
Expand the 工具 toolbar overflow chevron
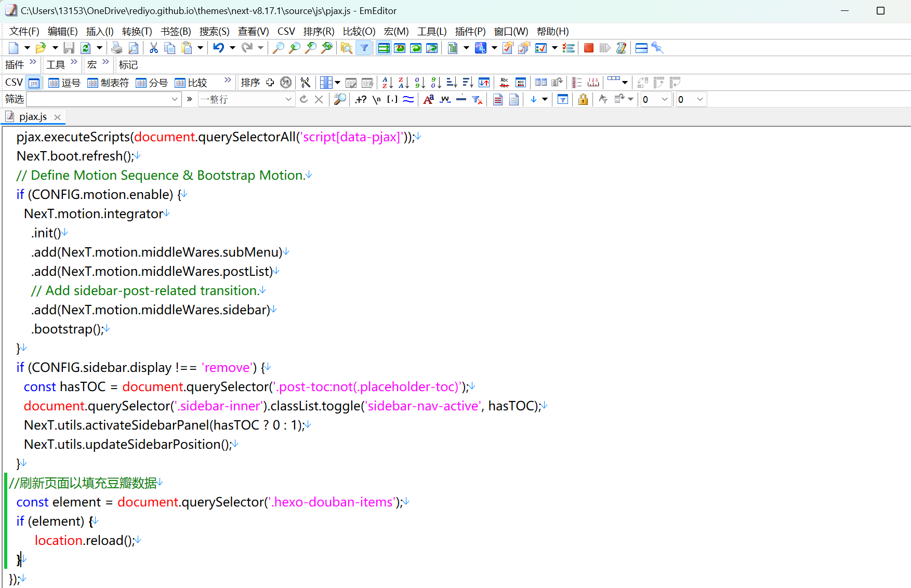74,62
